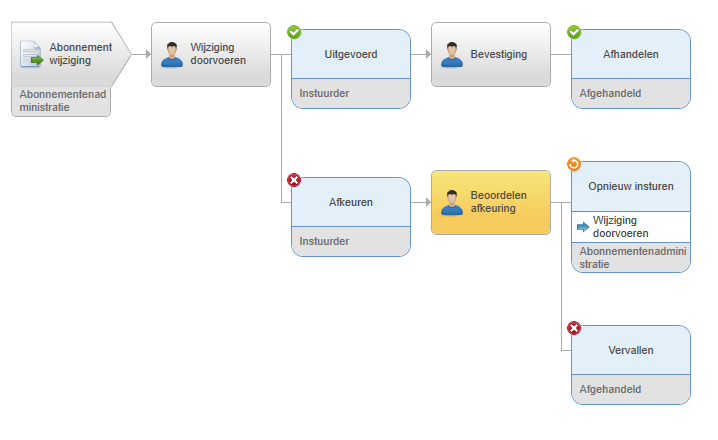Image resolution: width=718 pixels, height=440 pixels.
Task: Click the user icon in Wijziging doorvoeren
Action: (x=172, y=55)
